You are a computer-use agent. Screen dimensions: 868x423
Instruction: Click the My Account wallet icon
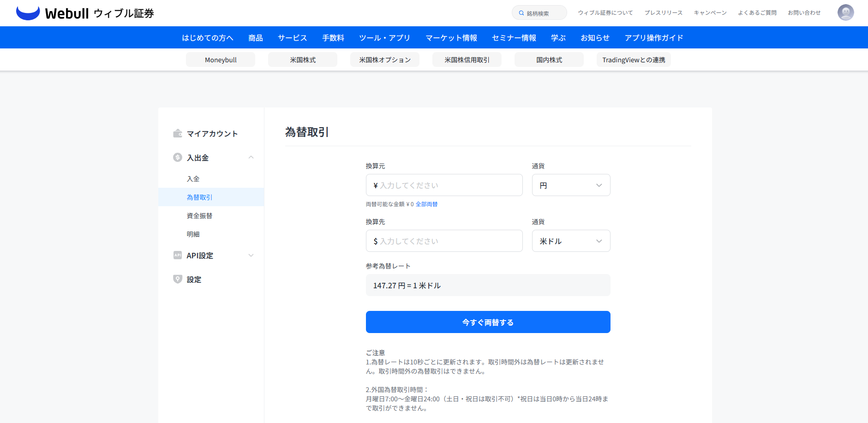click(x=178, y=133)
